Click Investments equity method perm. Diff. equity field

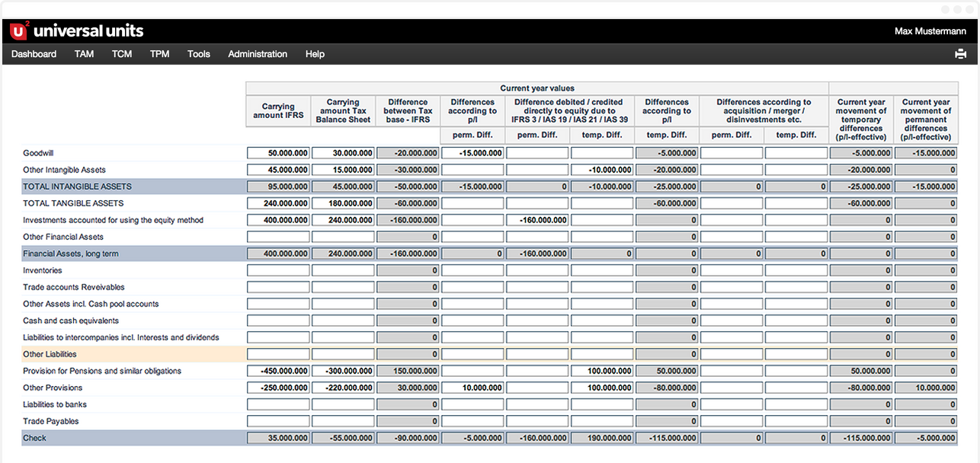537,220
